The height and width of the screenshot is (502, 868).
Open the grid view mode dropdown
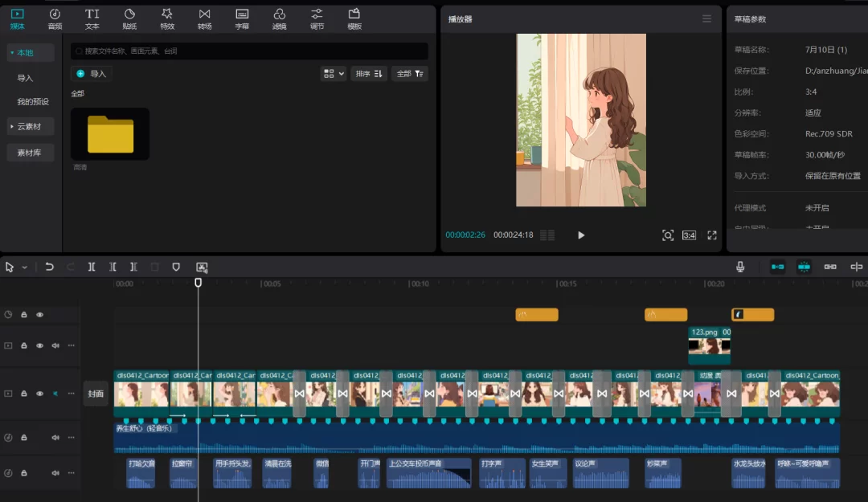pyautogui.click(x=333, y=74)
